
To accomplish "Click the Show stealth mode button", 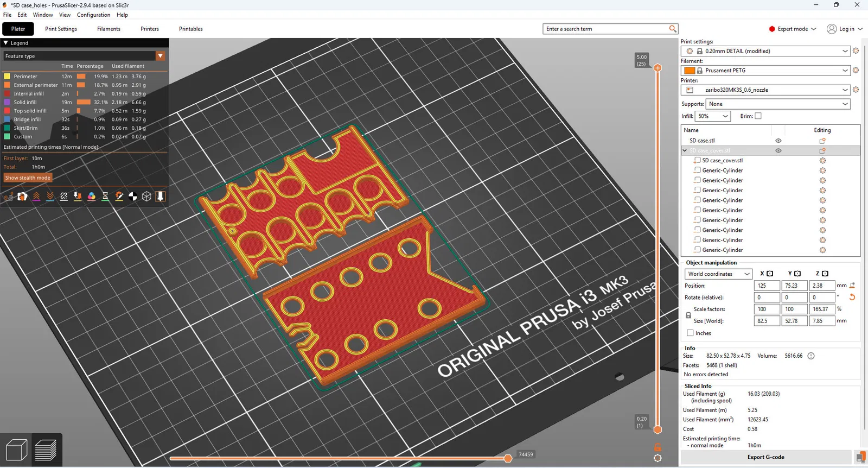I will point(28,178).
